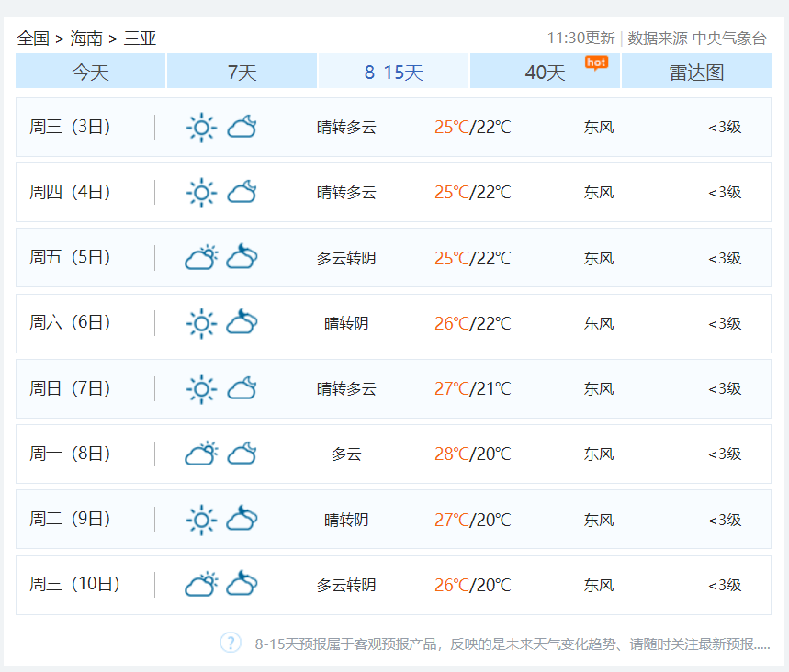Switch to the 雷达图 tab
The height and width of the screenshot is (672, 789).
point(696,73)
